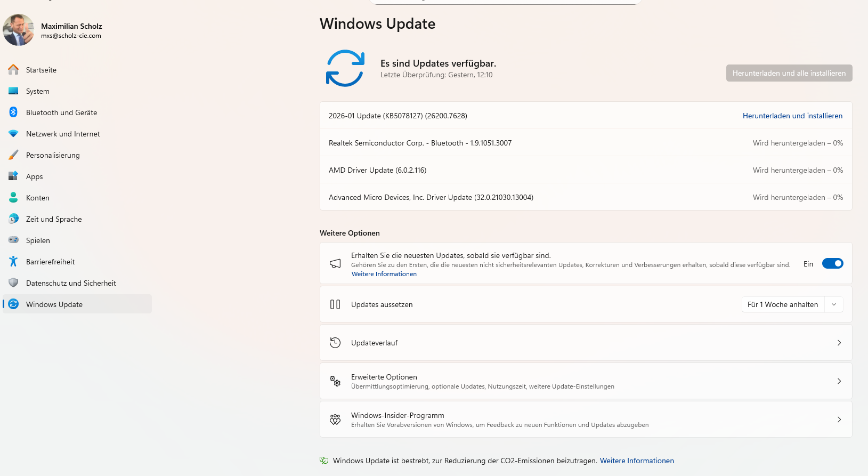Click the 2026-01 Update (KB5078127) row
This screenshot has width=868, height=476.
[586, 116]
